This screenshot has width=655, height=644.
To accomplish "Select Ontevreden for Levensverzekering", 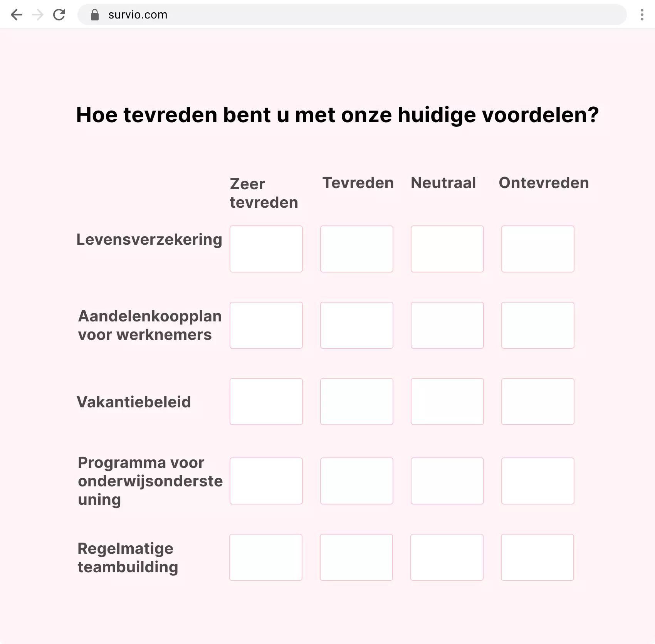I will pos(537,249).
